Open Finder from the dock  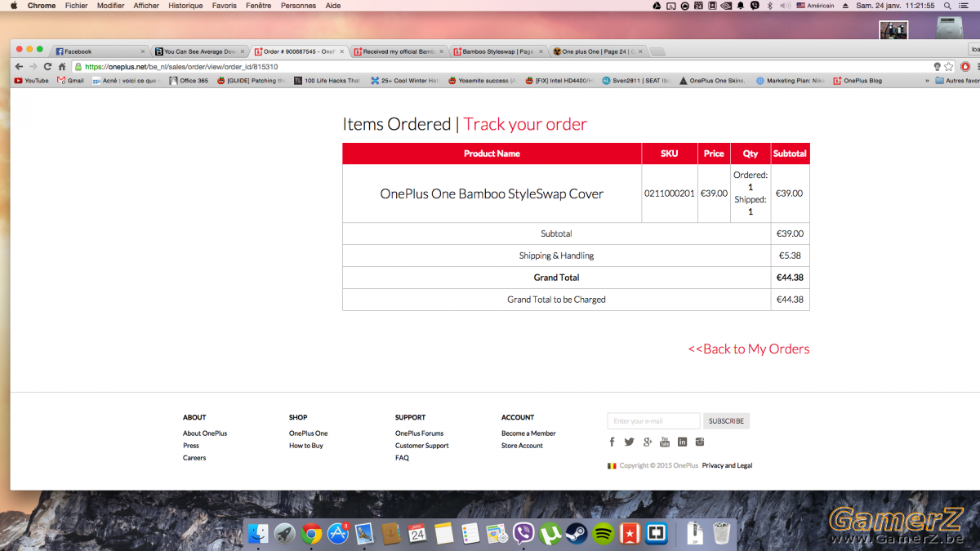click(258, 534)
